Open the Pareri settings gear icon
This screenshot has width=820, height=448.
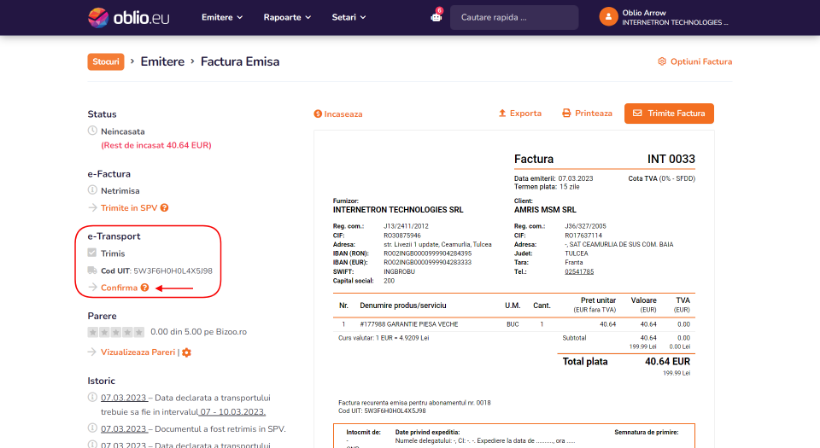tap(187, 352)
